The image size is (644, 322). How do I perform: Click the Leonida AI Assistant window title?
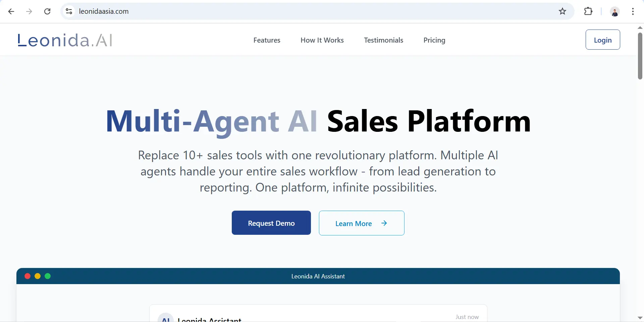pos(318,276)
